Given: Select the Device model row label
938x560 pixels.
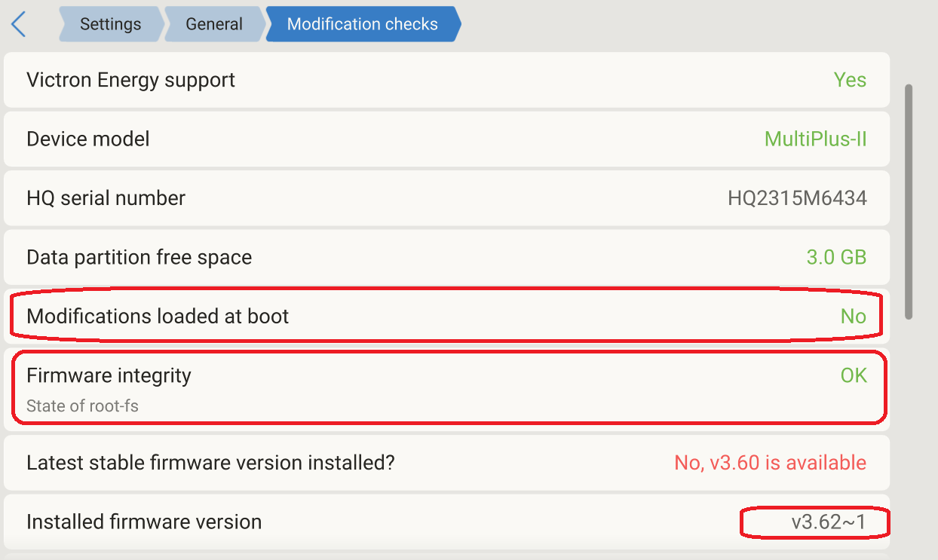Looking at the screenshot, I should pyautogui.click(x=88, y=139).
